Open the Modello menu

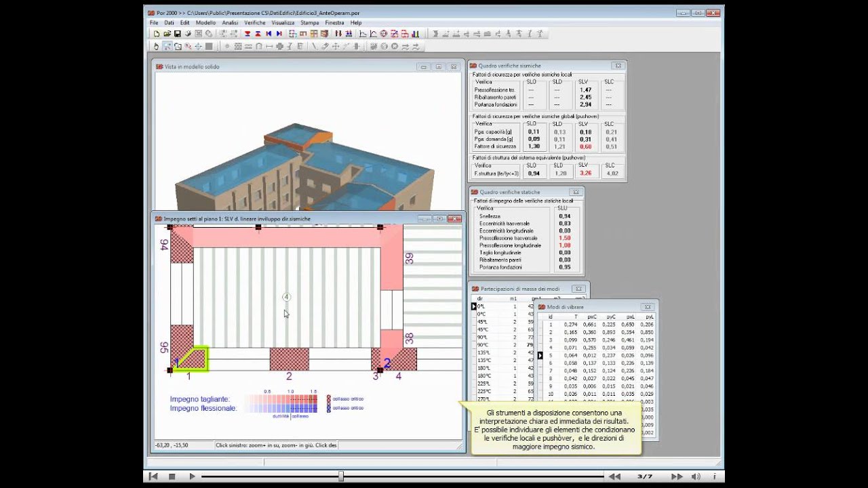pos(205,22)
